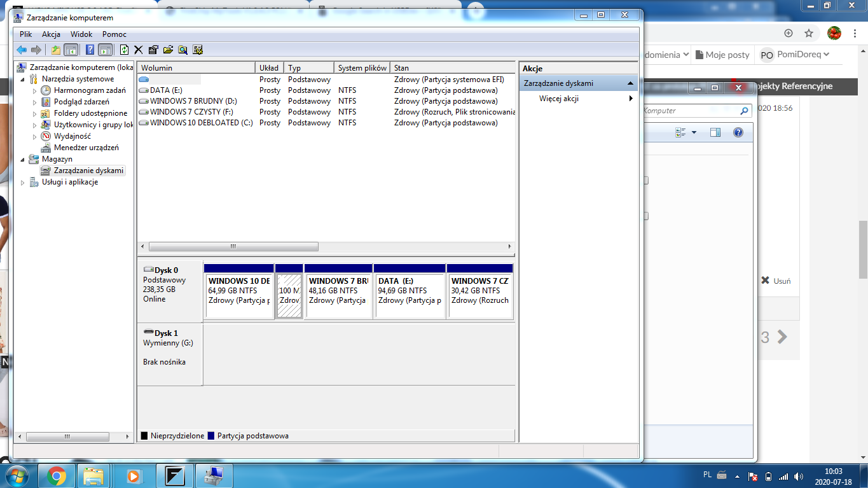Click the open folder icon in the toolbar
Image resolution: width=868 pixels, height=488 pixels.
tap(168, 50)
